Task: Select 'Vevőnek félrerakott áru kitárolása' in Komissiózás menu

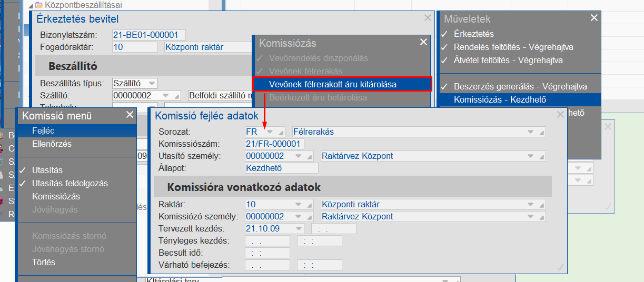Action: (342, 84)
